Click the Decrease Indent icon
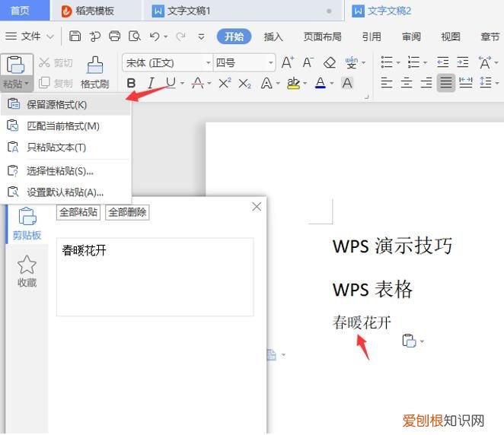The height and width of the screenshot is (435, 504). 442,62
